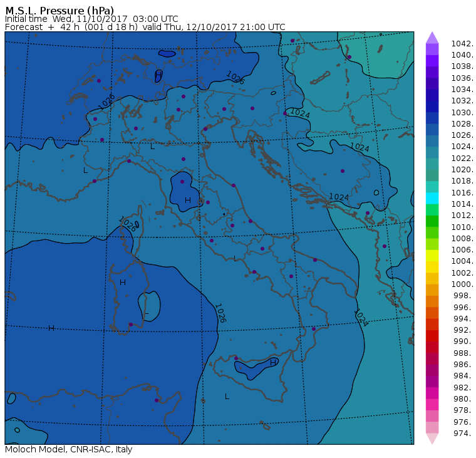The image size is (476, 458).
Task: Click the 1018. legend label
Action: [462, 180]
